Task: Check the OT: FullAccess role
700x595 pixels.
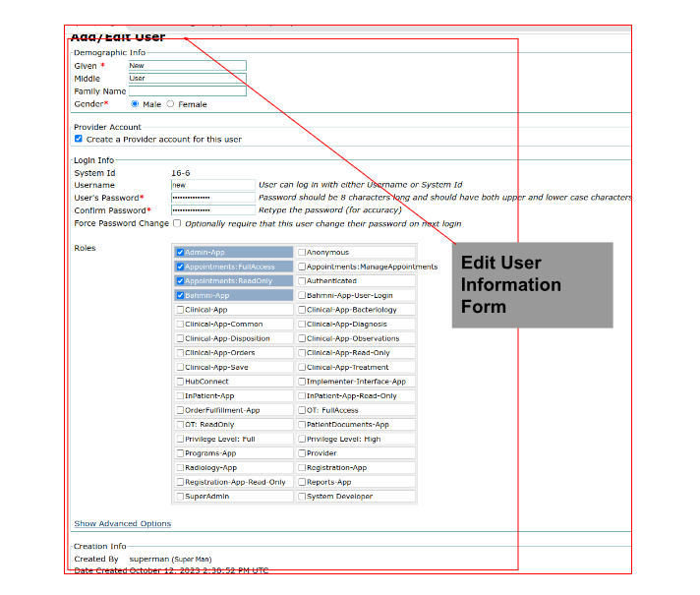Action: click(302, 410)
